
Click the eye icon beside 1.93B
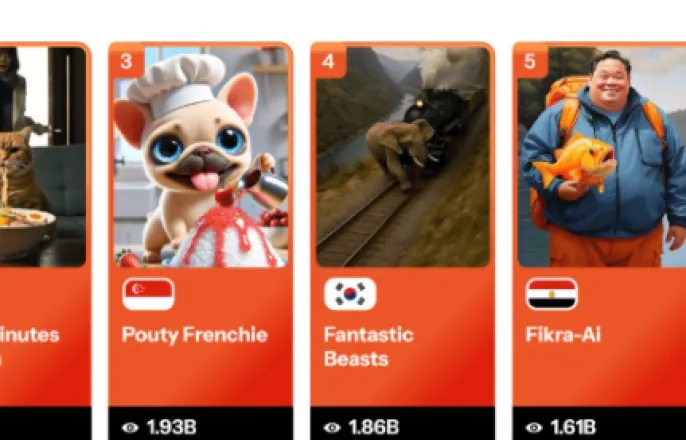click(130, 427)
